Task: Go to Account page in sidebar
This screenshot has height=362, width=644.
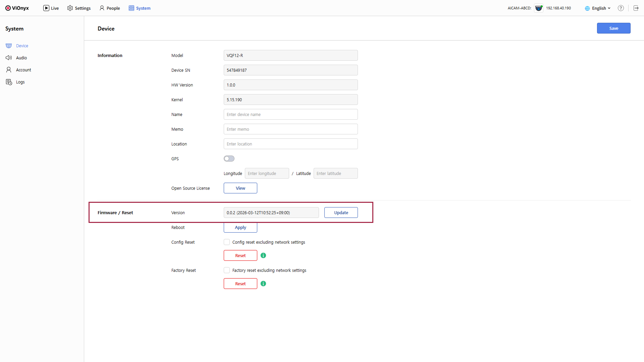Action: tap(23, 70)
